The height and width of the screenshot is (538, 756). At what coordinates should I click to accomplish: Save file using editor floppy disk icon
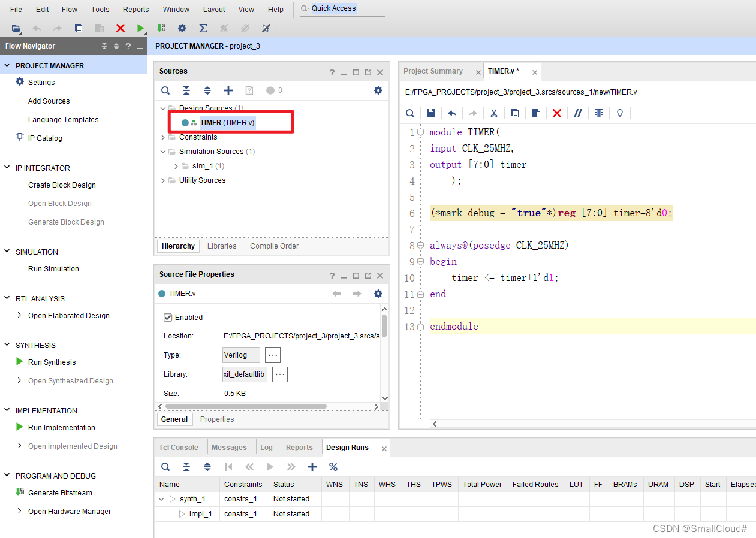pos(430,113)
